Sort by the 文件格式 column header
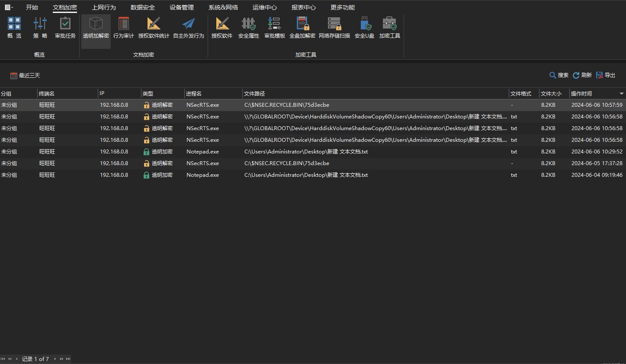Image resolution: width=626 pixels, height=364 pixels. click(x=524, y=93)
